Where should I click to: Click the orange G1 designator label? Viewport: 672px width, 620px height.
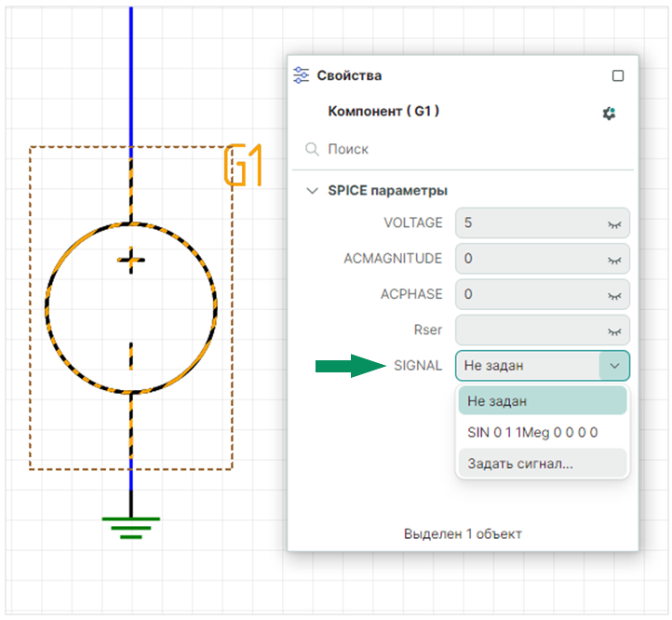[243, 167]
